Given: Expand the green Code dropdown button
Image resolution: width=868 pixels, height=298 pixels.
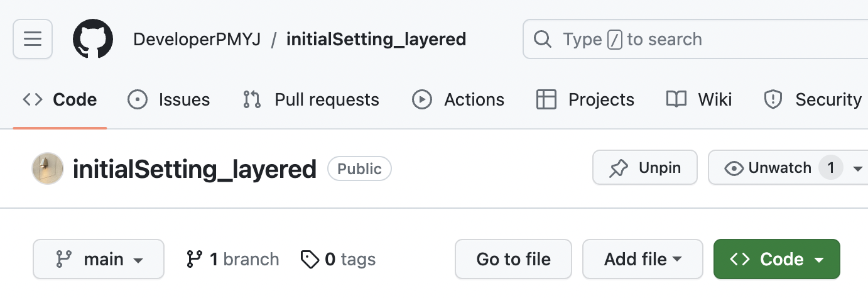Looking at the screenshot, I should tap(776, 259).
